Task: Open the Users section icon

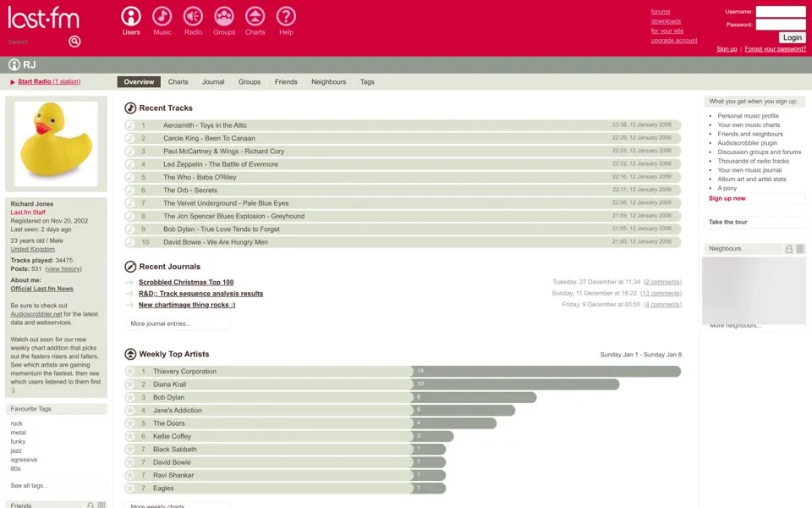Action: pyautogui.click(x=131, y=17)
